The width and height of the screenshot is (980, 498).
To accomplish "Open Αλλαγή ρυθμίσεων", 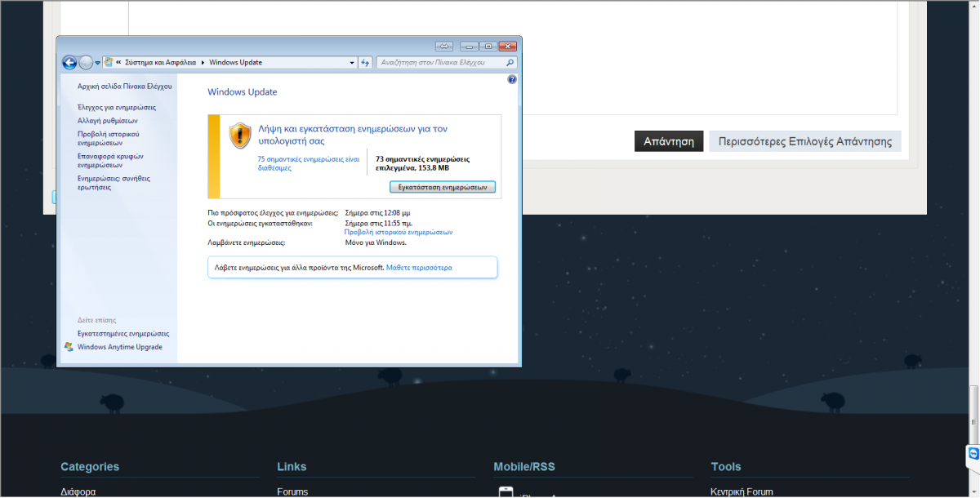I will click(107, 120).
